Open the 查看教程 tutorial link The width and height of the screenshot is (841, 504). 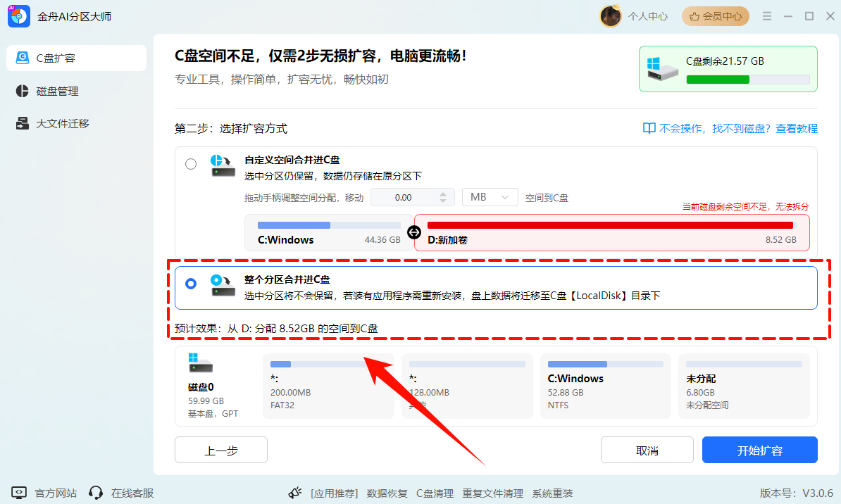point(798,128)
